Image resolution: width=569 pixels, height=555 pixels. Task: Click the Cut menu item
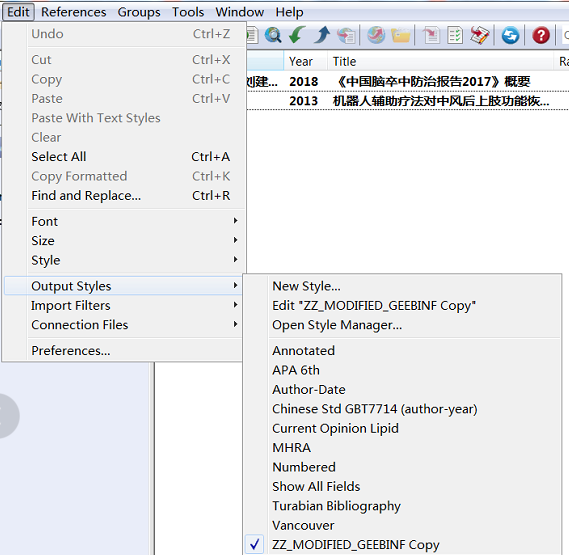tap(123, 60)
